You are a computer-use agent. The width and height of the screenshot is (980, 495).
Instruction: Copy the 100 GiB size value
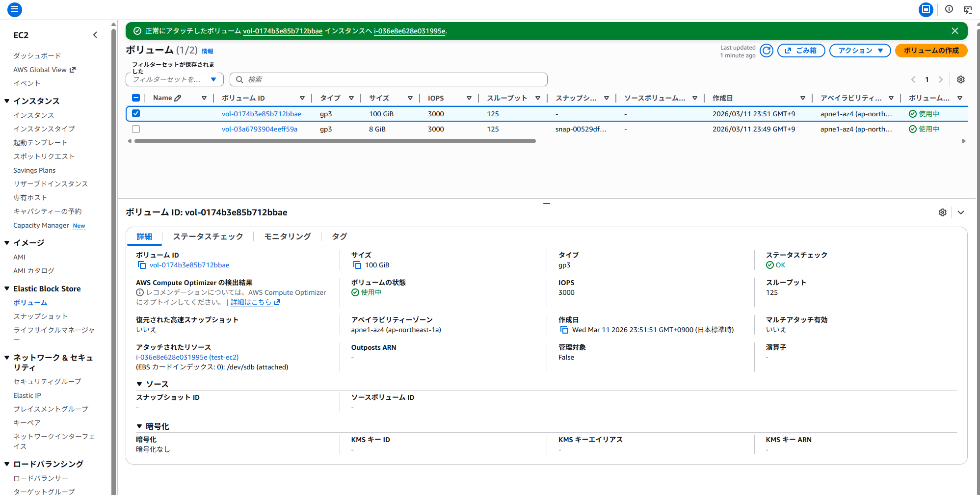click(357, 265)
